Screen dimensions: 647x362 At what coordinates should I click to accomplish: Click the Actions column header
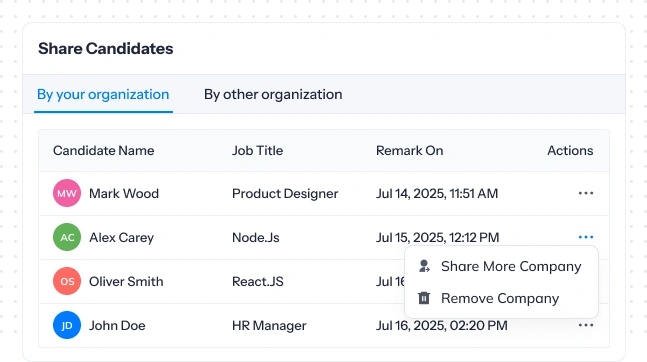click(570, 151)
